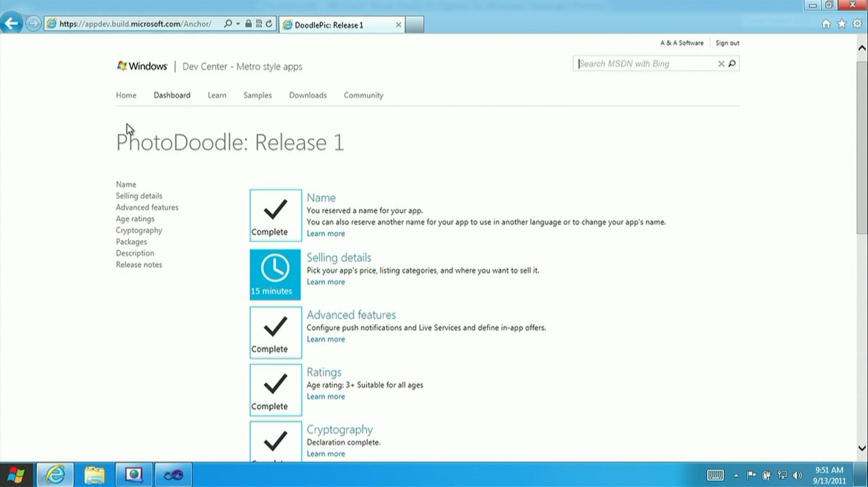Click the Cryptography Complete checkmark tile

pos(276,442)
